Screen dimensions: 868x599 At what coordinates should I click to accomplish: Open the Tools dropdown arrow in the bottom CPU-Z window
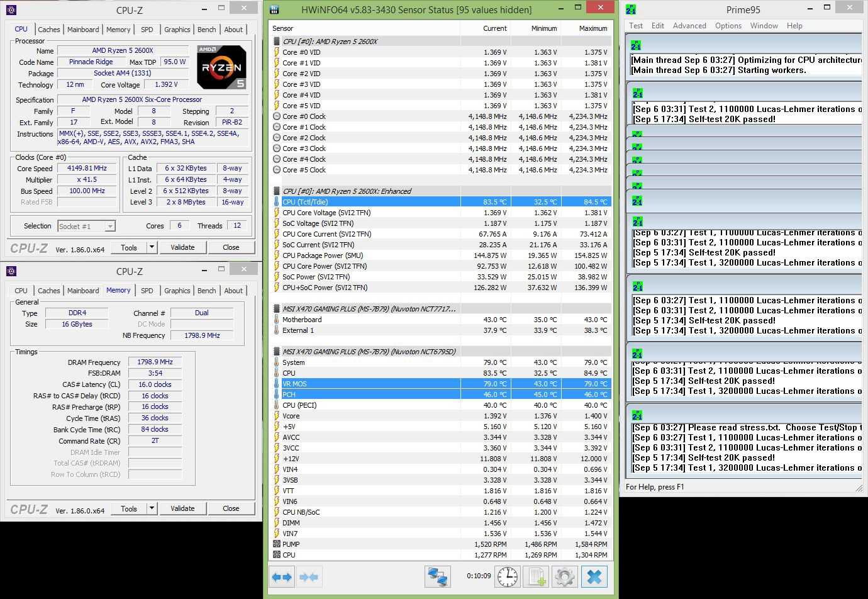(x=152, y=508)
